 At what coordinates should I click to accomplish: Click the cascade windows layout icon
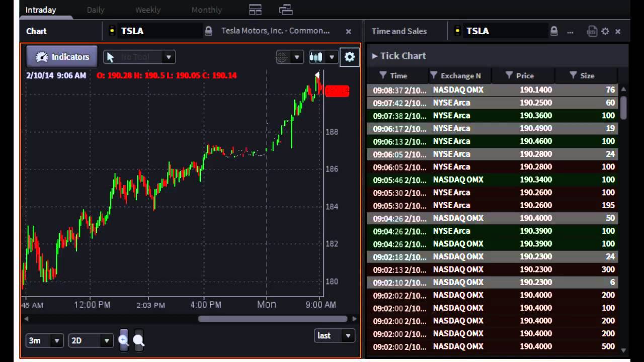point(286,10)
